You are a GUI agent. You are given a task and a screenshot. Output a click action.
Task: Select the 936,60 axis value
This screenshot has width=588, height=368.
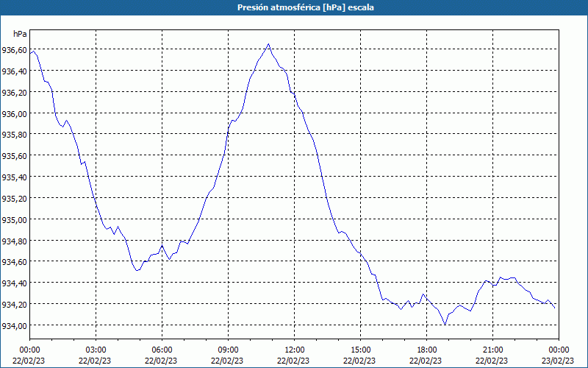click(x=14, y=50)
